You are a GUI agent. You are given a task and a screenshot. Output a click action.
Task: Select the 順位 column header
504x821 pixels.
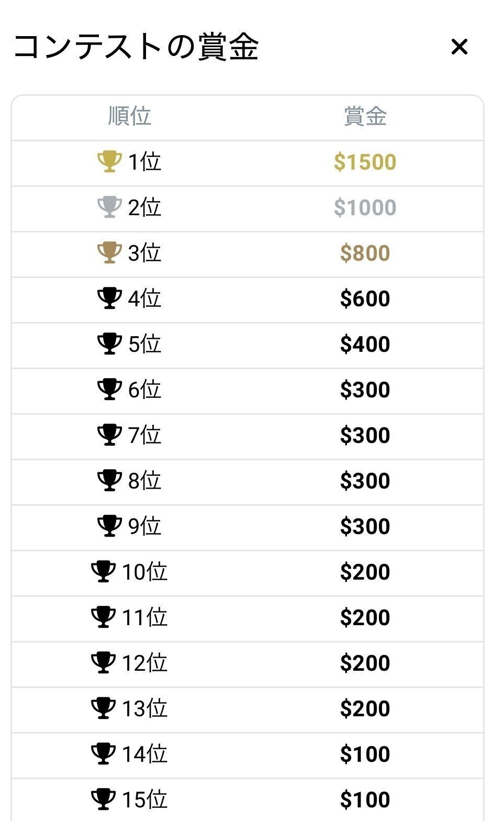[x=130, y=116]
